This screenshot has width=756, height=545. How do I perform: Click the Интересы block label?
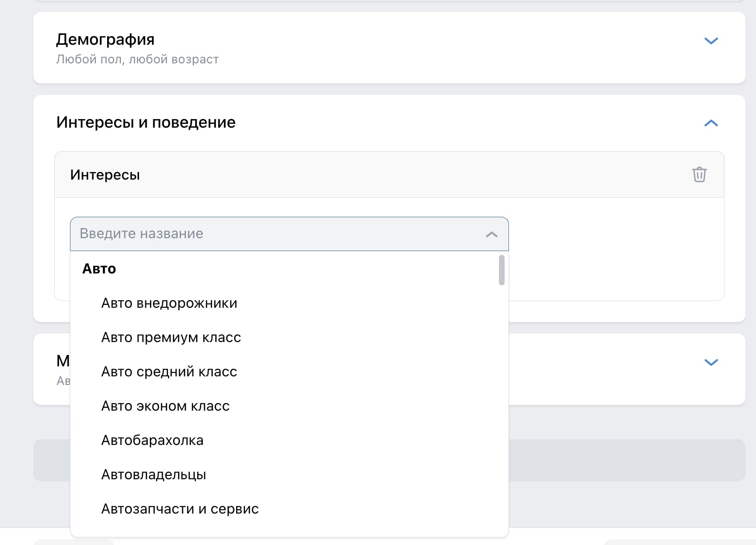tap(105, 175)
